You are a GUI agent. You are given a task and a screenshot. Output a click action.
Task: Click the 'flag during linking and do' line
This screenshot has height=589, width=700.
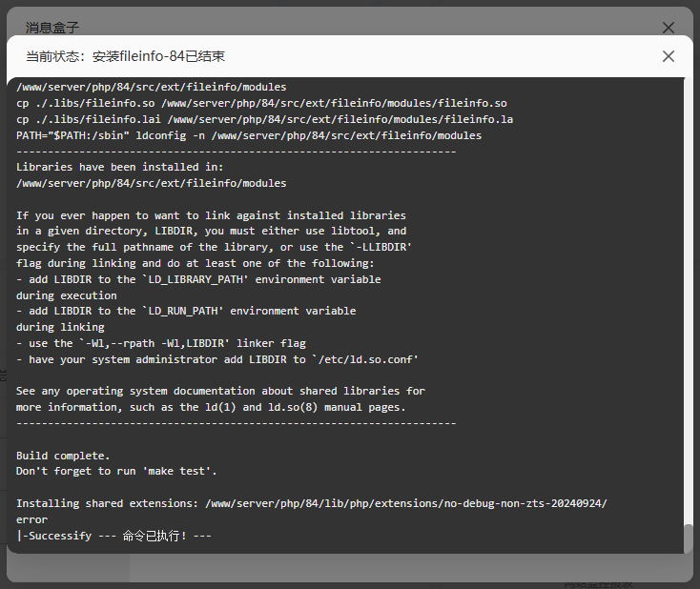(196, 263)
